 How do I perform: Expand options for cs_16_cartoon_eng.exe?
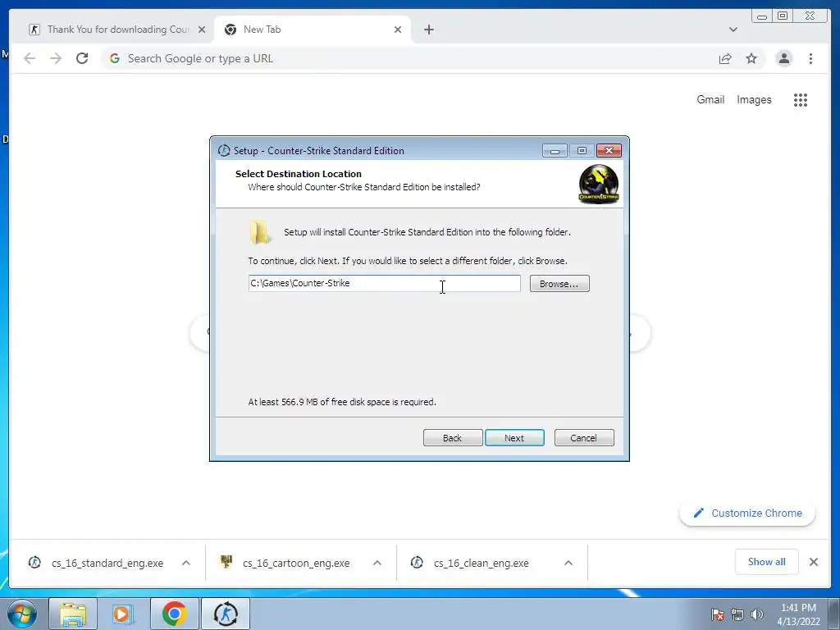coord(377,563)
